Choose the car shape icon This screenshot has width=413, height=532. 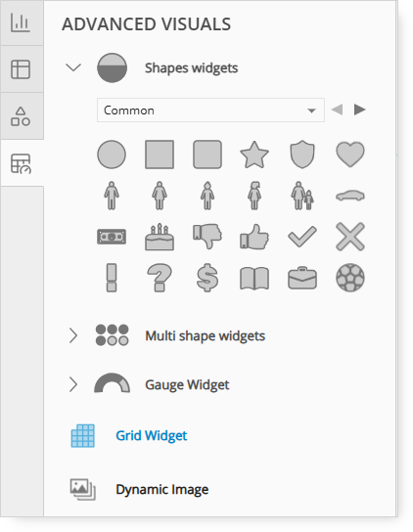coord(350,196)
